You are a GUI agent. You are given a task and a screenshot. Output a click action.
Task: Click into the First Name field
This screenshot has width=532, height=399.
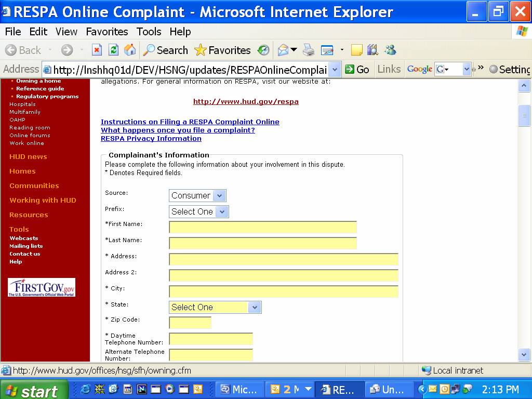(x=263, y=228)
